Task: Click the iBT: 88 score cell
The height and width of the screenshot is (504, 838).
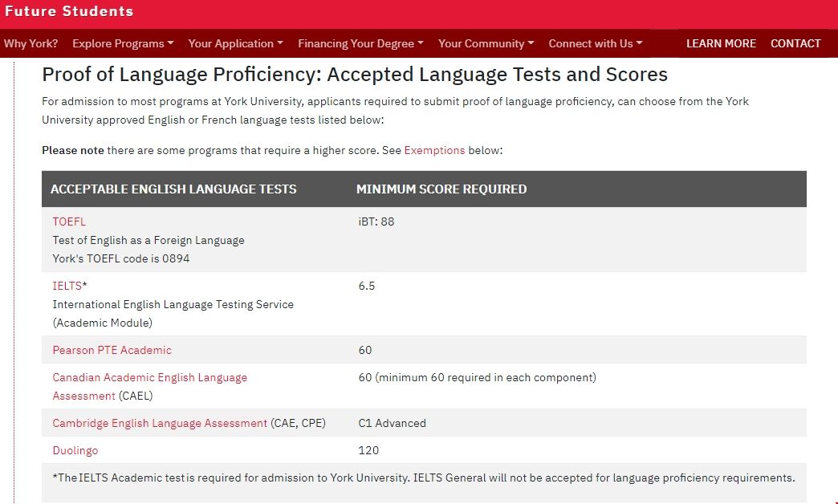Action: pyautogui.click(x=376, y=222)
